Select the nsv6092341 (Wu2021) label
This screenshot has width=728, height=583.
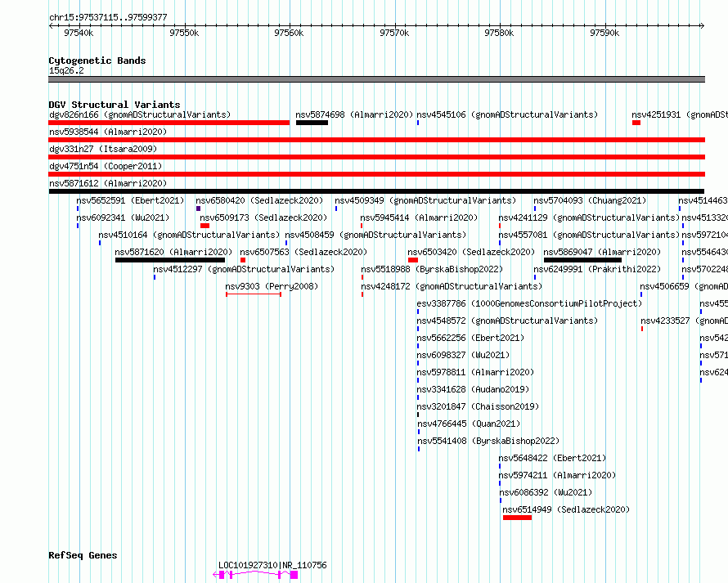click(123, 218)
